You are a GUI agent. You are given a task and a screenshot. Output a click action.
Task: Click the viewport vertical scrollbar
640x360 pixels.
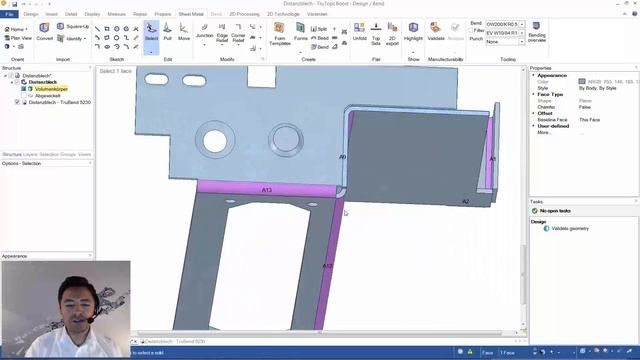coord(523,275)
